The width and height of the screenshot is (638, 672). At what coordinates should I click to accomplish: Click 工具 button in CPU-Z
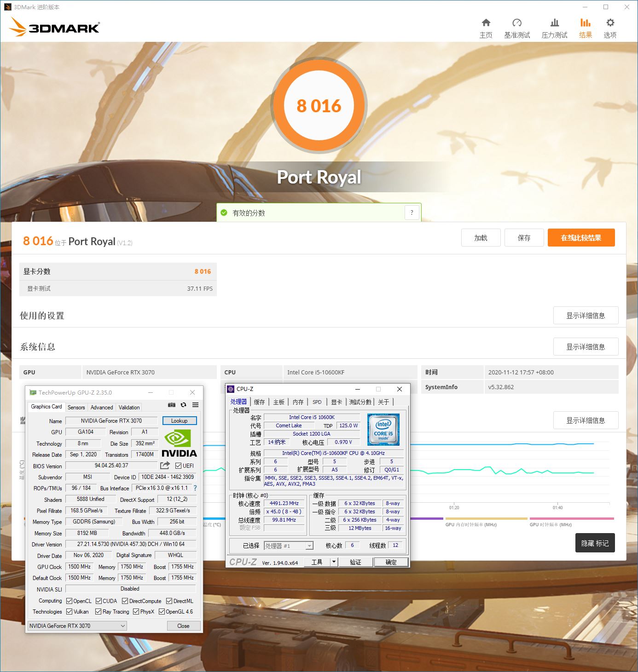click(317, 562)
